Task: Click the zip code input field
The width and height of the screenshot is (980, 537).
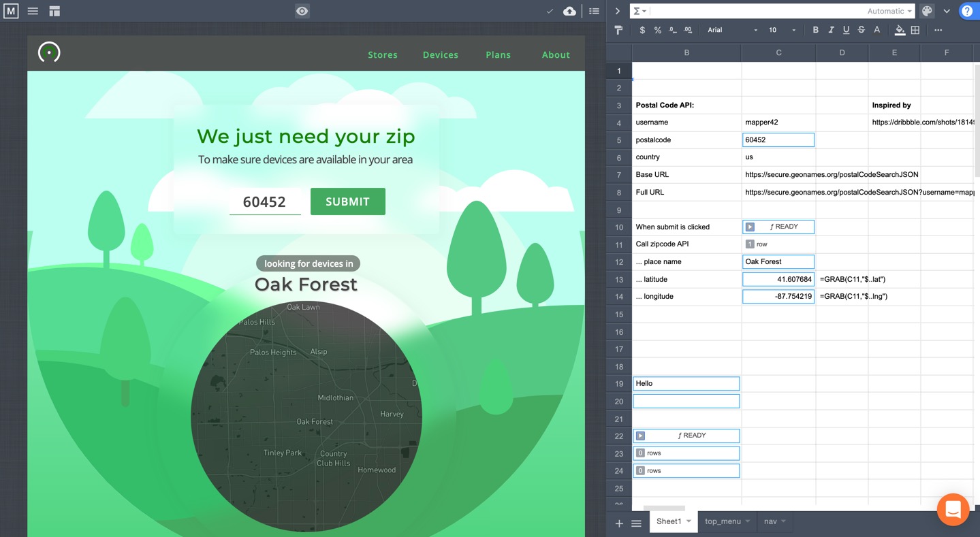Action: [x=265, y=201]
